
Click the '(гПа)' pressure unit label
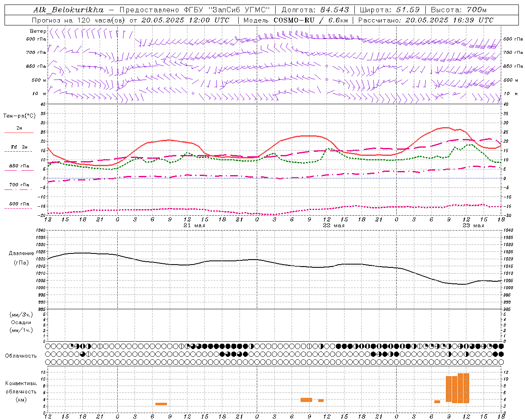pos(21,263)
